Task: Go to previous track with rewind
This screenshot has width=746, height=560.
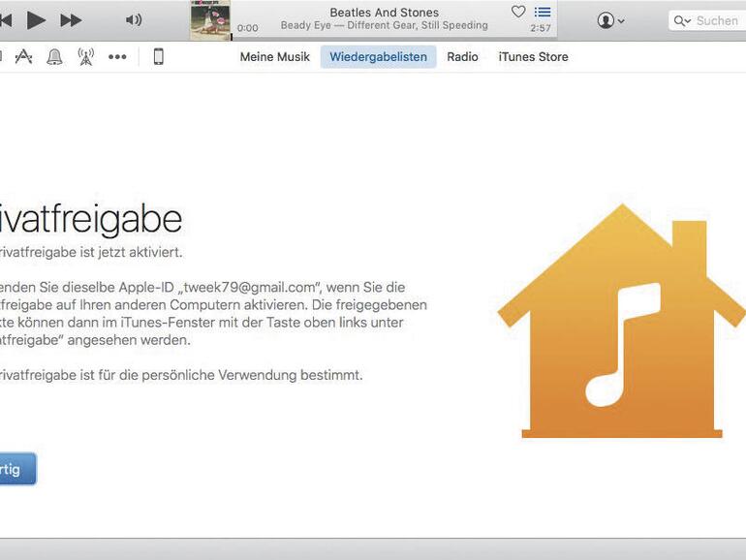Action: click(6, 20)
